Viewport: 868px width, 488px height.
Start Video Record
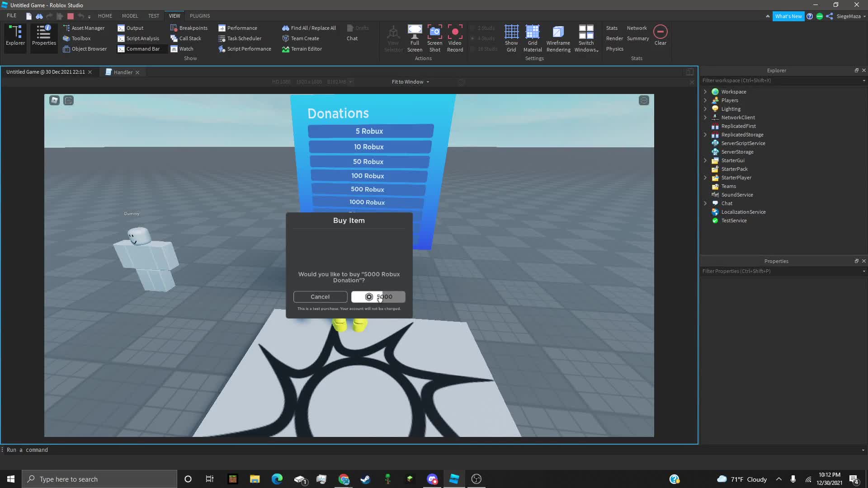click(x=455, y=38)
